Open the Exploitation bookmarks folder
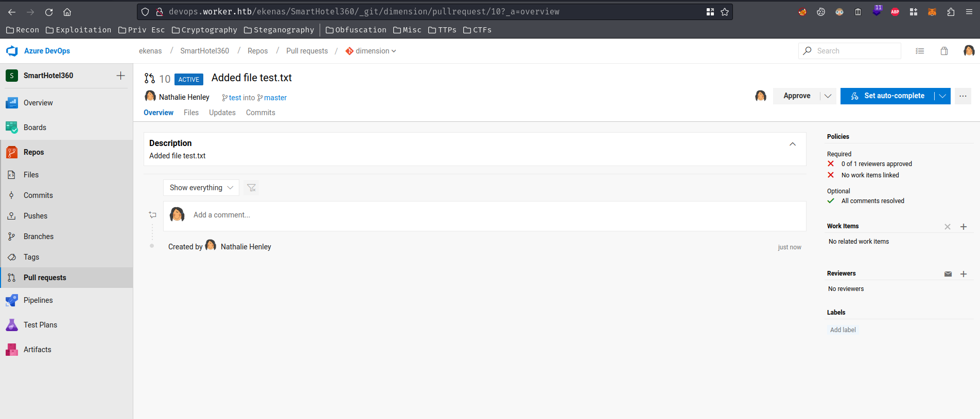 click(79, 30)
